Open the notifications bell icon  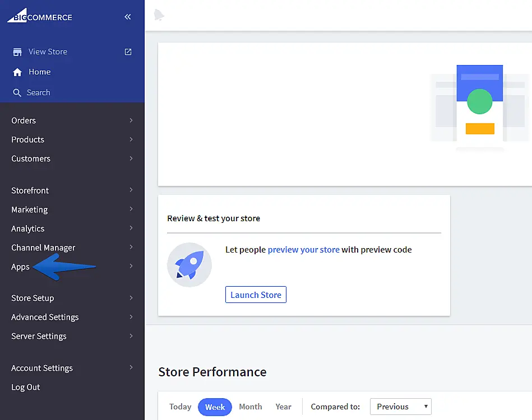click(x=159, y=16)
